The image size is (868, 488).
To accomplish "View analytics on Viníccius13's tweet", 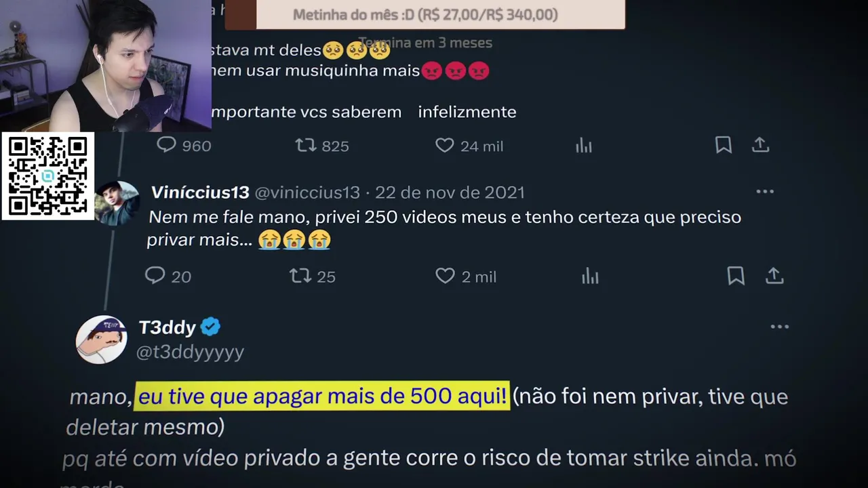I will pyautogui.click(x=590, y=276).
